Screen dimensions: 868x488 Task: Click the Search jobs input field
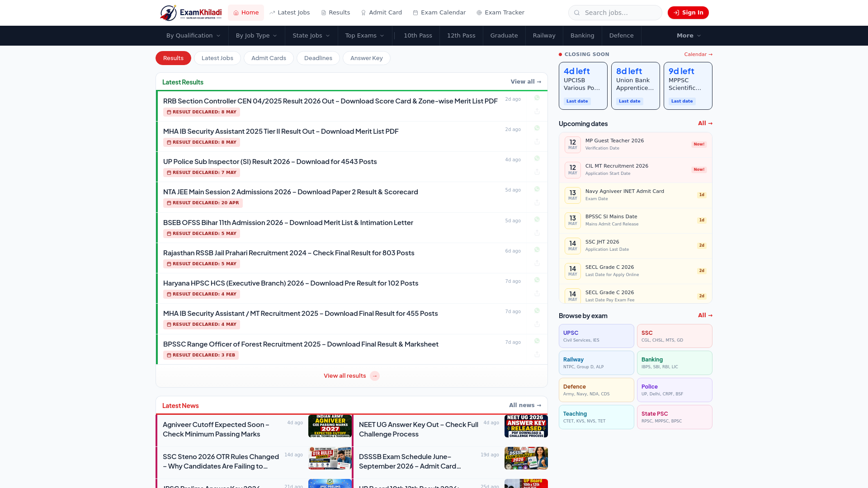point(615,13)
